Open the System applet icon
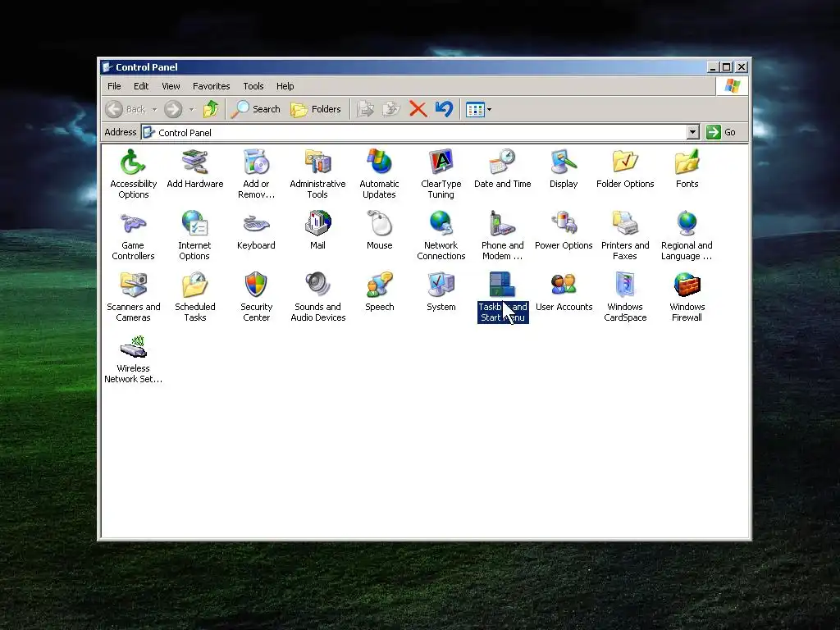840x630 pixels. click(441, 285)
